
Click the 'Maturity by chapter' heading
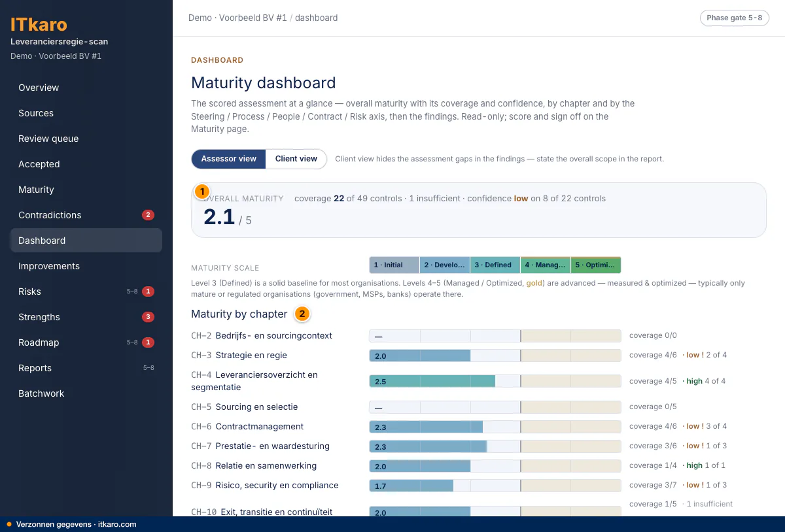coord(239,314)
